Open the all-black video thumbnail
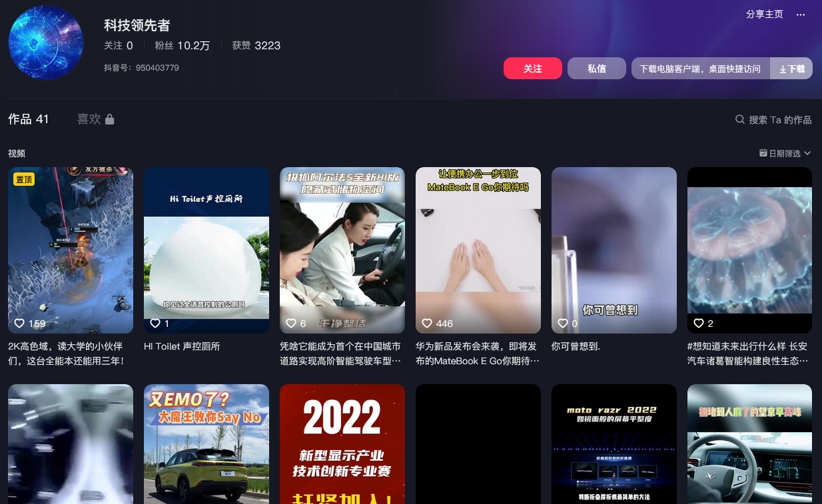This screenshot has height=504, width=822. pyautogui.click(x=478, y=444)
